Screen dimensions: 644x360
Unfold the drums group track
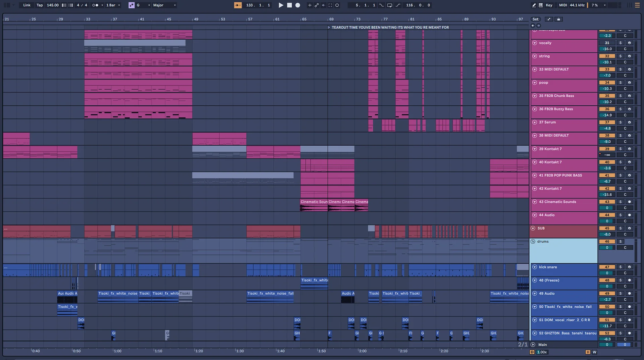click(533, 242)
